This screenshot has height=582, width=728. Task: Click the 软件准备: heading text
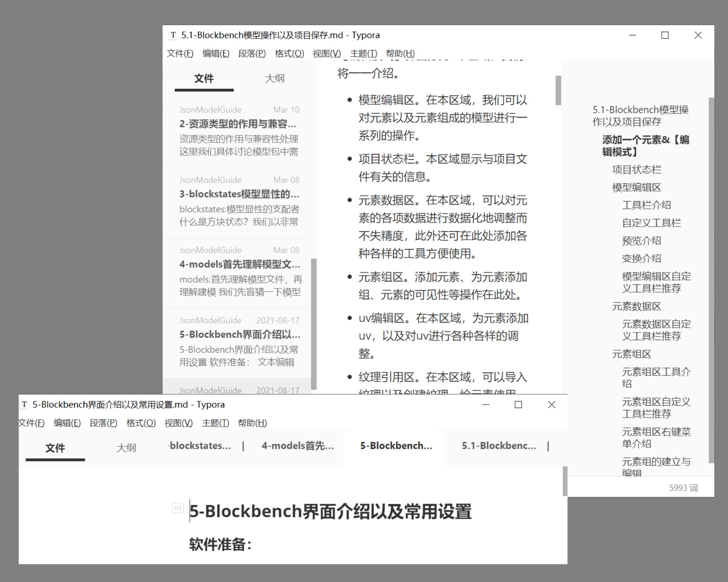(x=220, y=545)
